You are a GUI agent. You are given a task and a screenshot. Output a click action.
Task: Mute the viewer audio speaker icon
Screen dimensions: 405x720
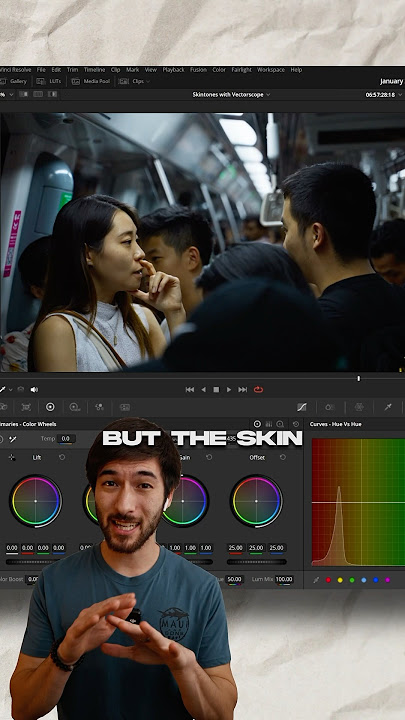[34, 389]
